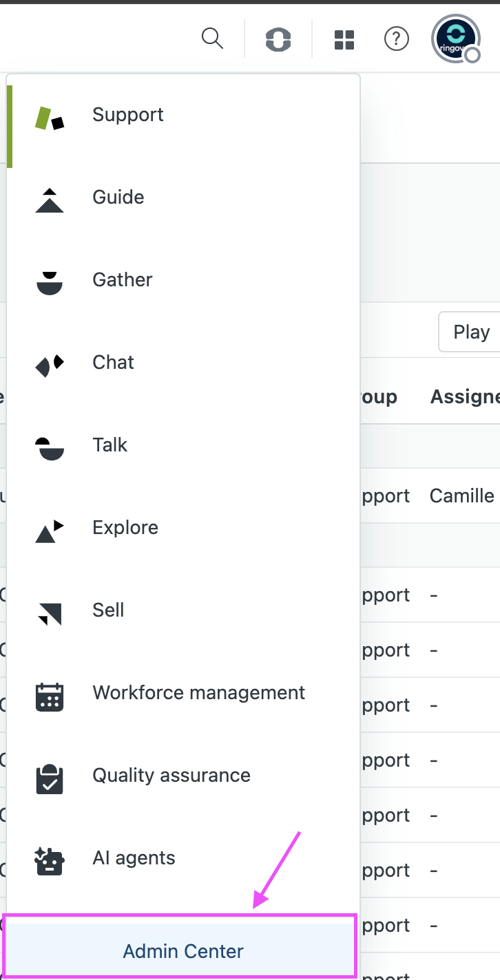Click the Quality assurance clipboard icon
Image resolution: width=500 pixels, height=980 pixels.
[x=50, y=779]
